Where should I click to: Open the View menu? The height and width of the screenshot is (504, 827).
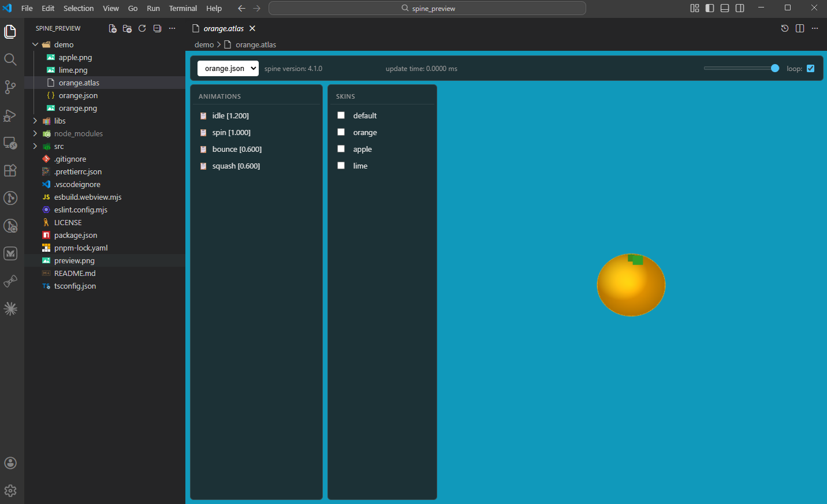click(111, 8)
